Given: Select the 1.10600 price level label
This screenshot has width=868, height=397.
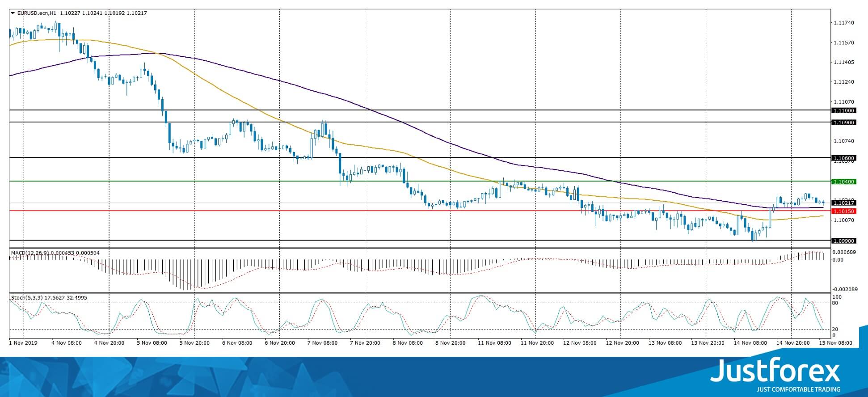Looking at the screenshot, I should tap(843, 158).
